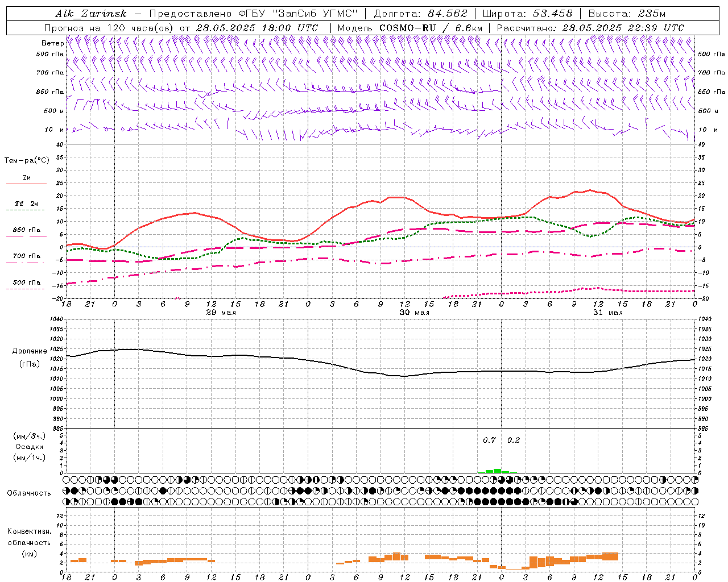This screenshot has width=728, height=582.
Task: Click the Давление pressure panel label
Action: point(30,351)
